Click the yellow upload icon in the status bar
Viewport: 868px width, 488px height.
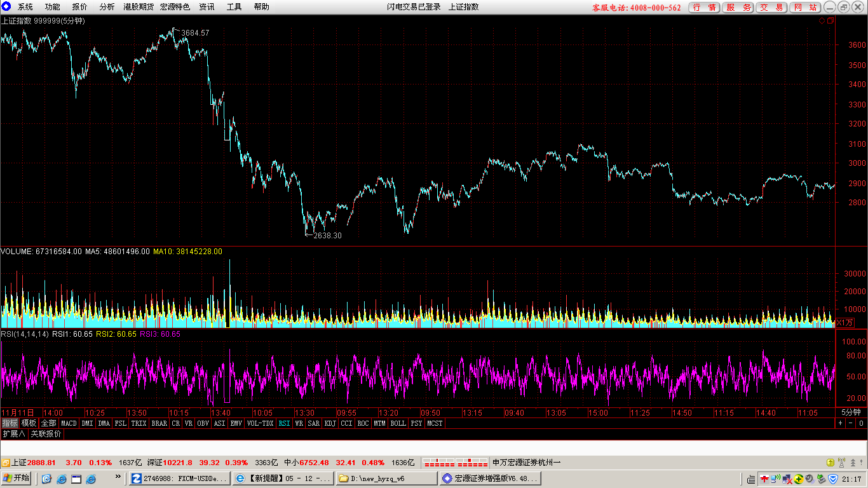click(830, 463)
